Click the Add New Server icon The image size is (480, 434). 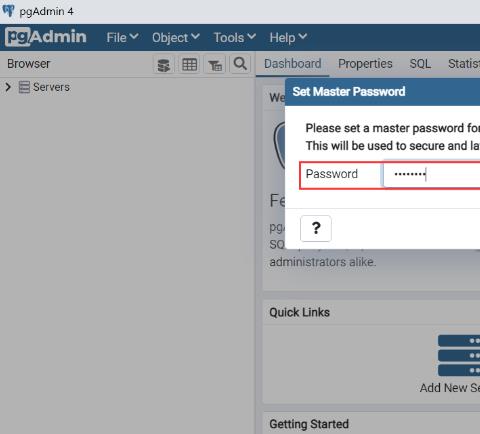(x=459, y=355)
